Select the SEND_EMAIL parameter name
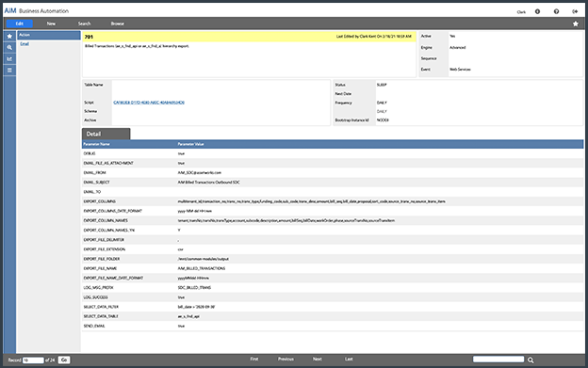Viewport: 588px width, 368px height. point(94,326)
